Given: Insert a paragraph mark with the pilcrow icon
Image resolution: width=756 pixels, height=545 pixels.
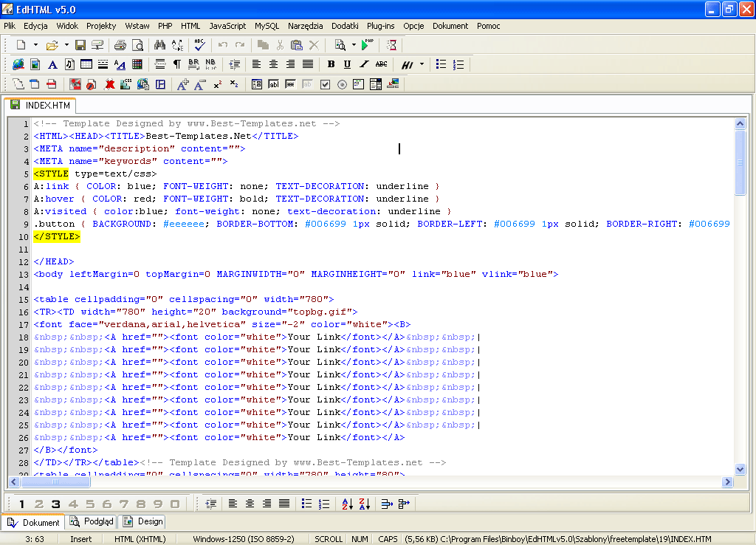Looking at the screenshot, I should (177, 64).
